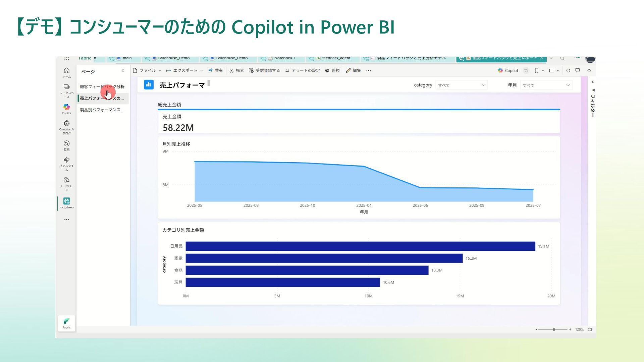Viewport: 644px width, 362px height.
Task: Expand the Filters pane on the right
Action: pyautogui.click(x=592, y=82)
